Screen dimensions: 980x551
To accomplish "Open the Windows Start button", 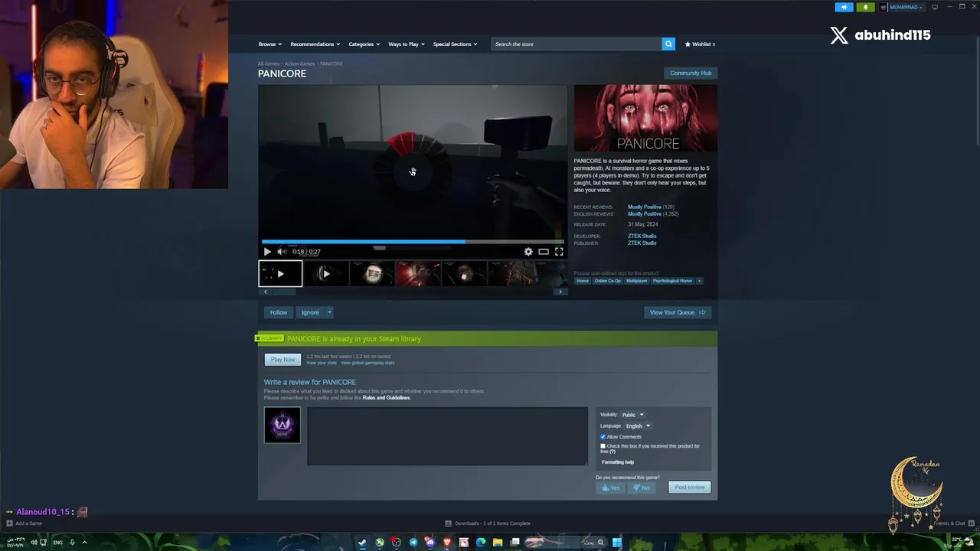I will coord(617,543).
